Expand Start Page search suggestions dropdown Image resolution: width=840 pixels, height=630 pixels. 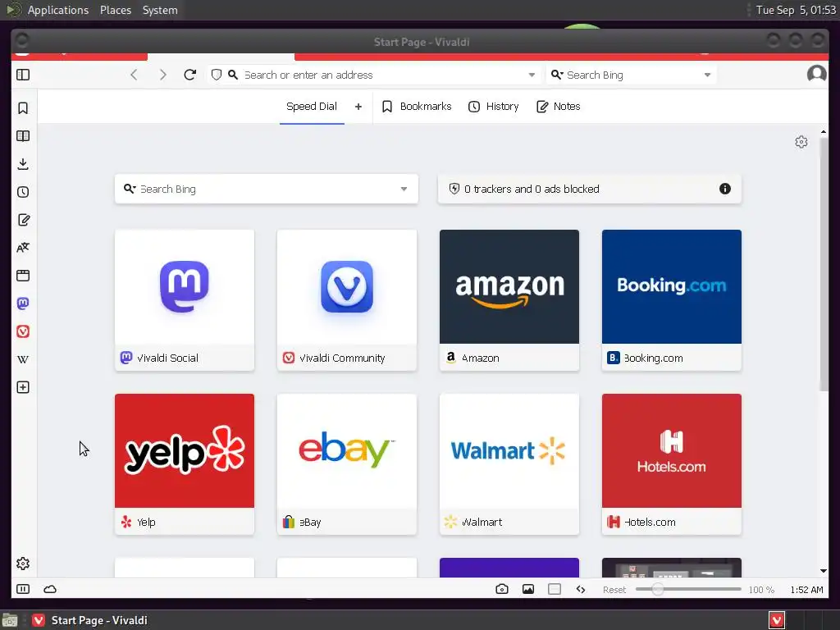click(x=404, y=189)
